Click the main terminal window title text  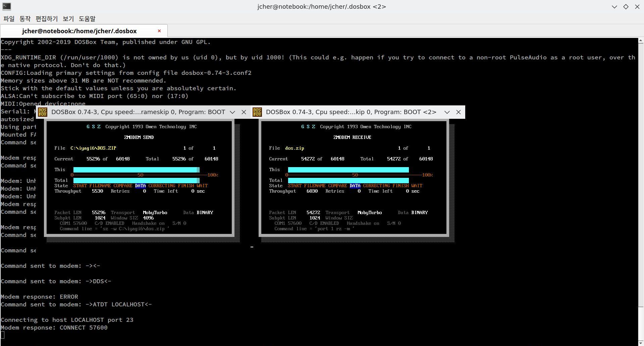click(322, 6)
